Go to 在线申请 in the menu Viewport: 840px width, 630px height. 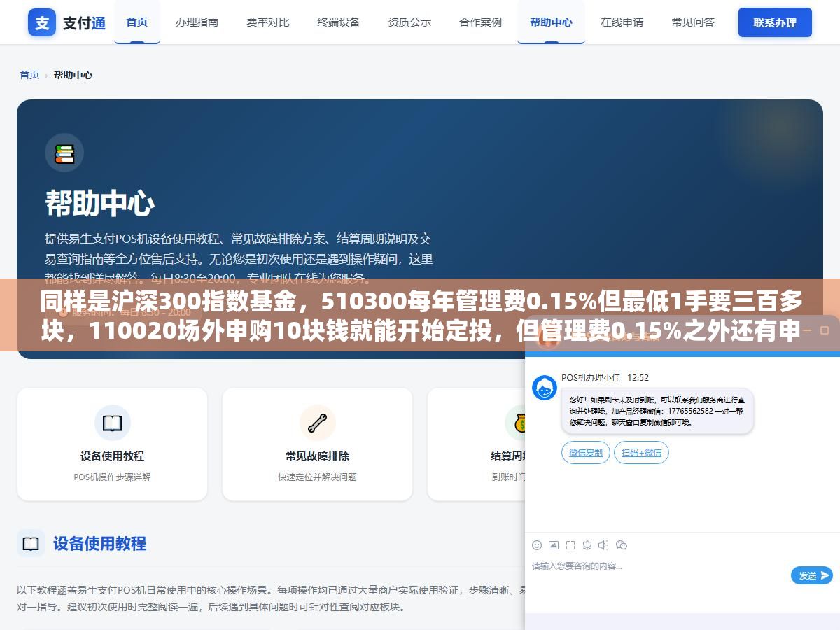coord(622,22)
